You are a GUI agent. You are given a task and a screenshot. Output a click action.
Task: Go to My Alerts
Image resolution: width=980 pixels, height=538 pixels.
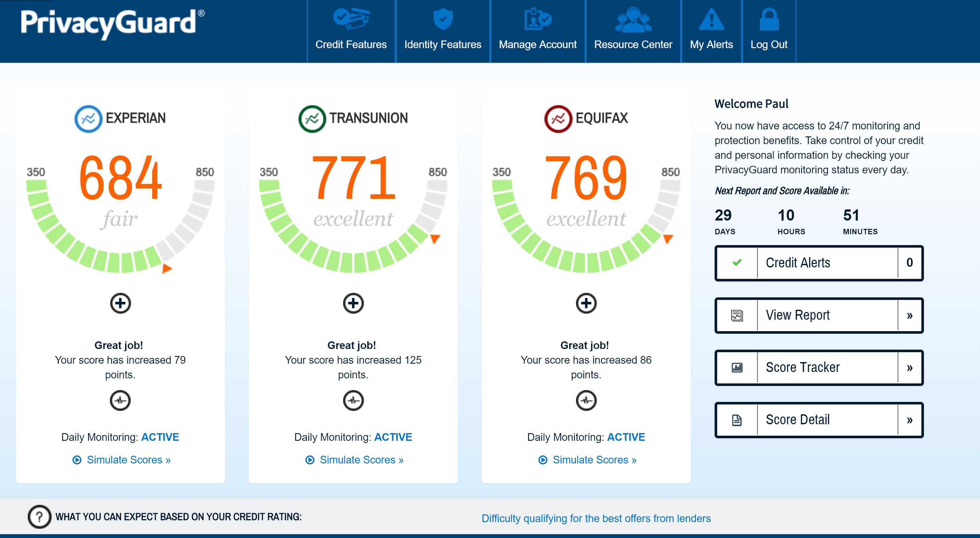coord(711,31)
